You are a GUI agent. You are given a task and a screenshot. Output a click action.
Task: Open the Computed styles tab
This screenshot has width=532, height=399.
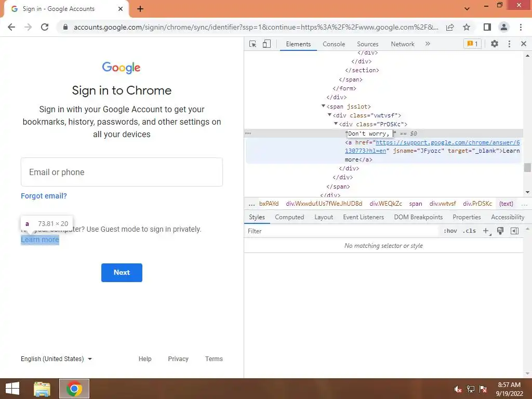tap(289, 217)
